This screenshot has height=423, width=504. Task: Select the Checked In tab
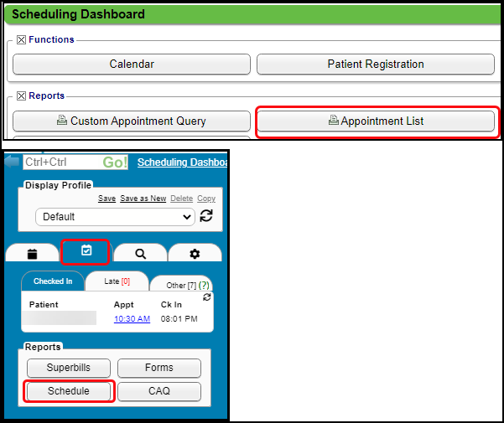53,281
